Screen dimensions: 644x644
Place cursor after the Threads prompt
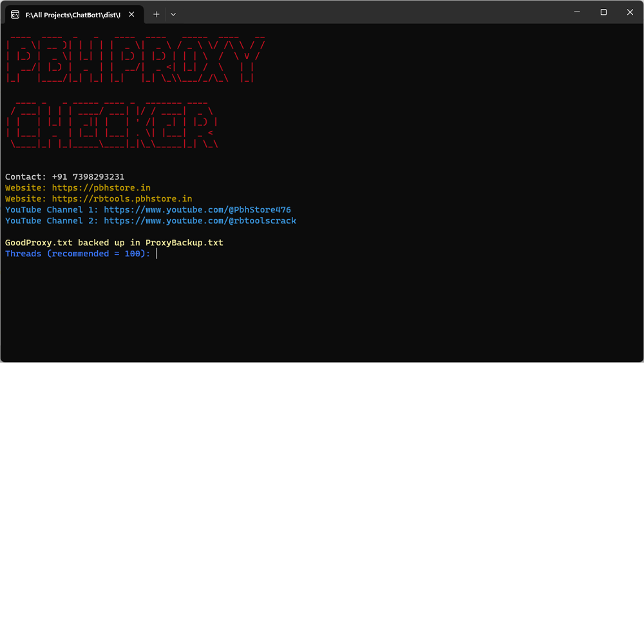tap(156, 253)
